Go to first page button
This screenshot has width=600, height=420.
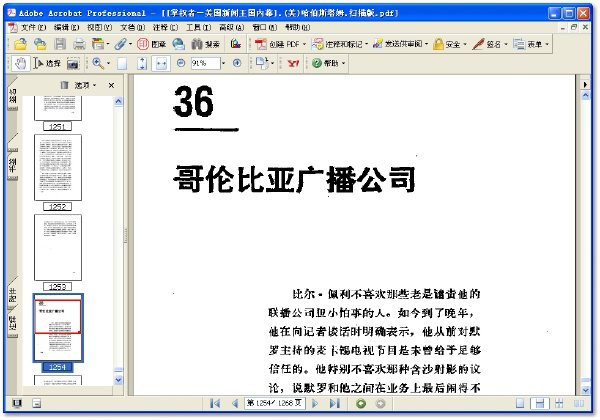pyautogui.click(x=215, y=403)
